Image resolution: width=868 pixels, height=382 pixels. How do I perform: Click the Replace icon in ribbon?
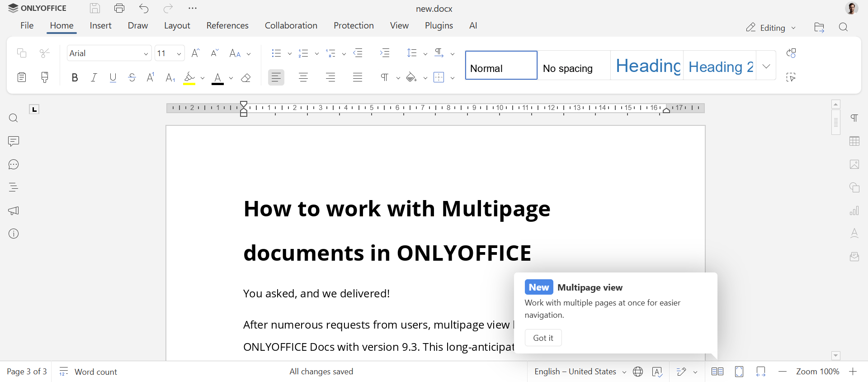click(x=791, y=53)
